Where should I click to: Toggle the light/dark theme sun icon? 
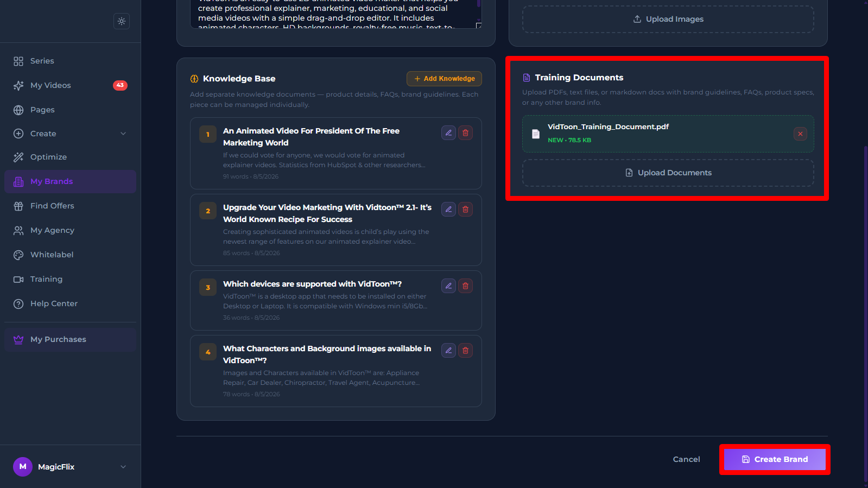click(x=122, y=21)
